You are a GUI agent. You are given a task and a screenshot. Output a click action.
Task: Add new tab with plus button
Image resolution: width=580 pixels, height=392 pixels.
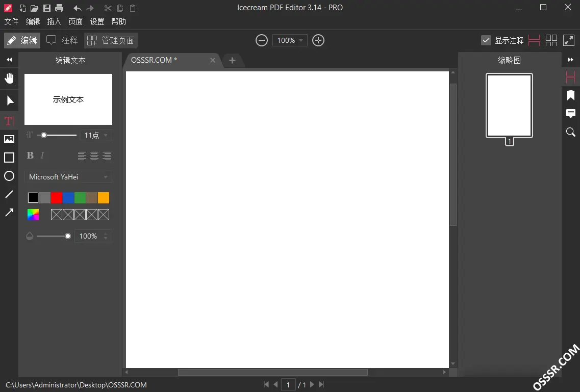coord(232,60)
